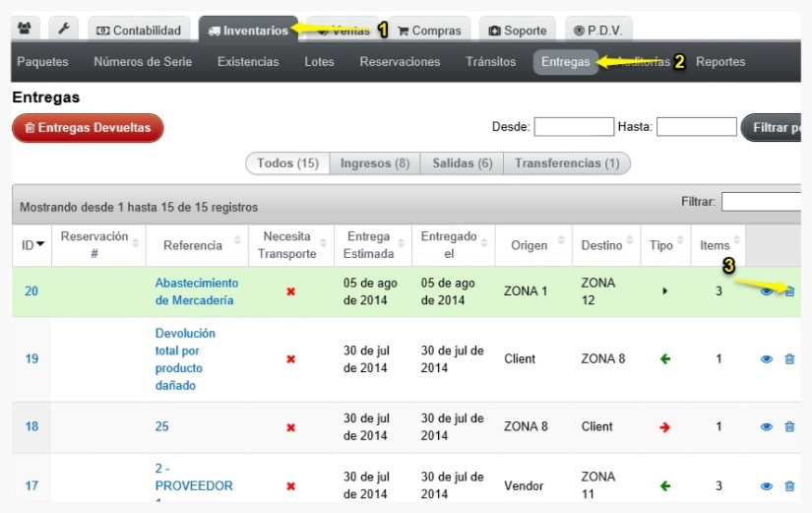Filter to Transferencias (1)
The width and height of the screenshot is (812, 513).
coord(567,163)
